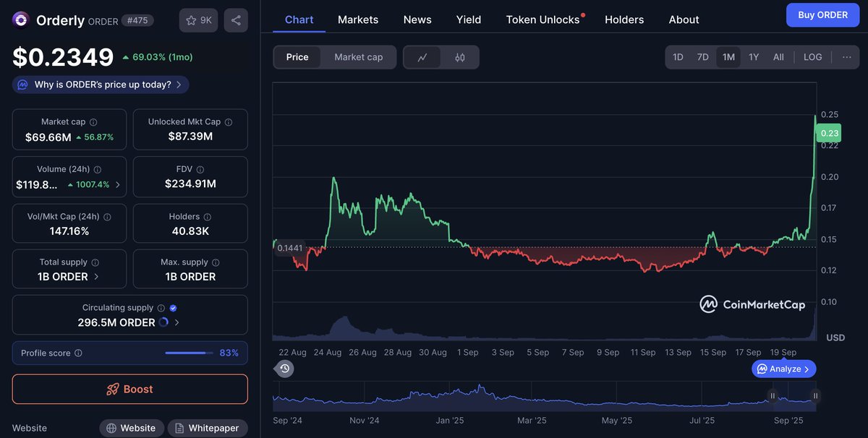Click the Orderly coin logo
The width and height of the screenshot is (868, 438).
[x=21, y=20]
